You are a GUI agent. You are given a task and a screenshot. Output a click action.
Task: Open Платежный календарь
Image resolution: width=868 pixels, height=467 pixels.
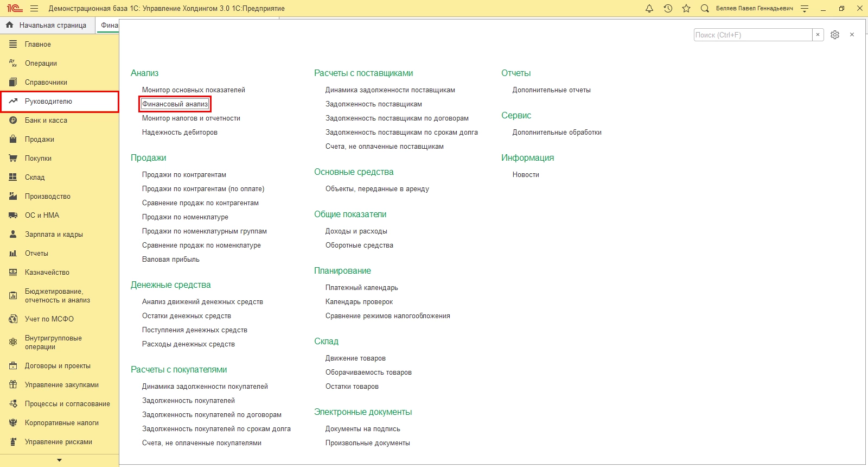coord(362,287)
